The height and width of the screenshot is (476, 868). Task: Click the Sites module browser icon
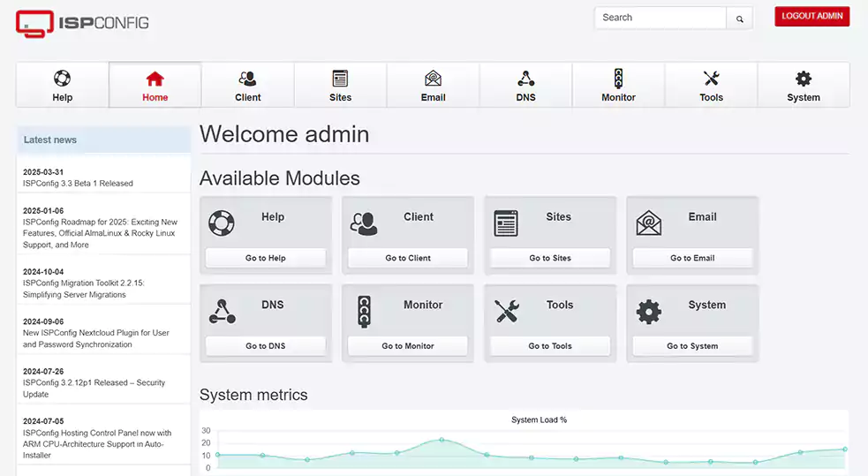505,223
